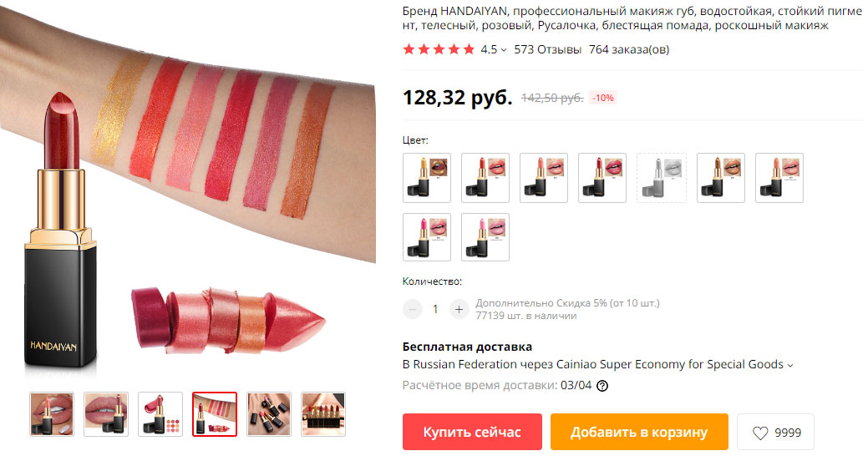This screenshot has width=868, height=456.
Task: Increase quantity with the plus button
Action: 459,309
